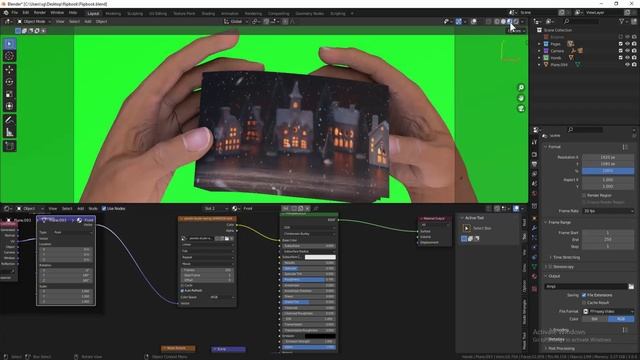Viewport: 640px width, 360px height.
Task: Open the View Layer properties tab
Action: coord(534,174)
